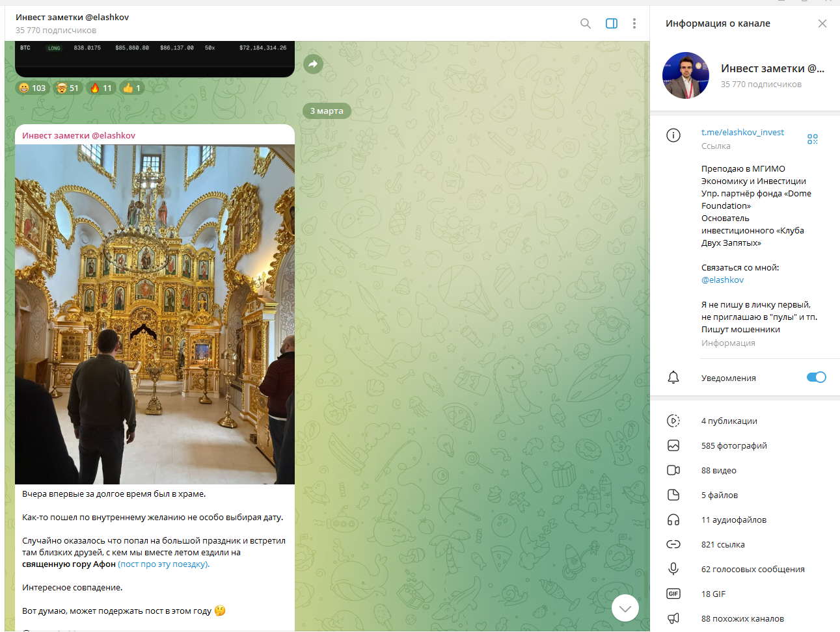The image size is (840, 632).
Task: Click the info circle icon near the link
Action: click(x=673, y=135)
